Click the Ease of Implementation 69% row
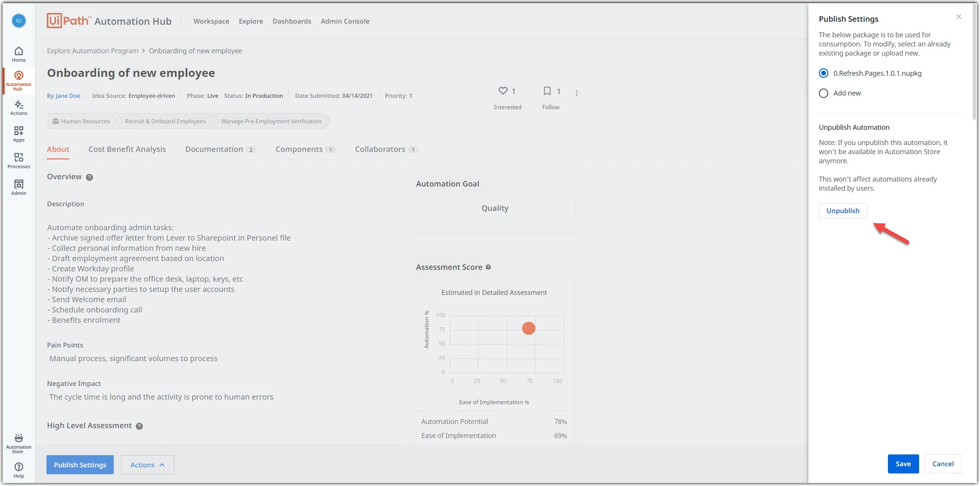This screenshot has height=486, width=980. 494,436
